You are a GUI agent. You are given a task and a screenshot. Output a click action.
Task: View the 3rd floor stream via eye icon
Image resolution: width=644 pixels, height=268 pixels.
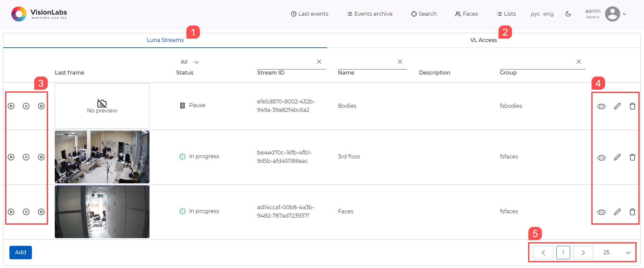tap(601, 158)
